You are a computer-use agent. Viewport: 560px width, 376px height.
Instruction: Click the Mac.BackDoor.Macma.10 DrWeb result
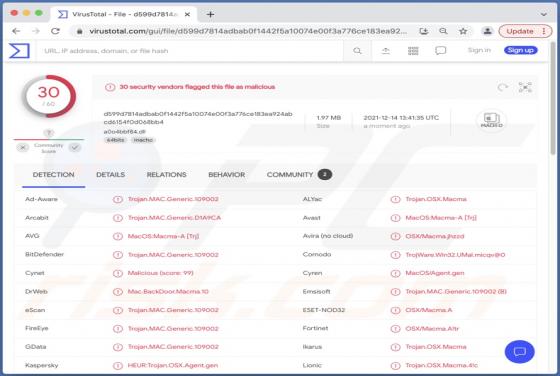point(168,292)
